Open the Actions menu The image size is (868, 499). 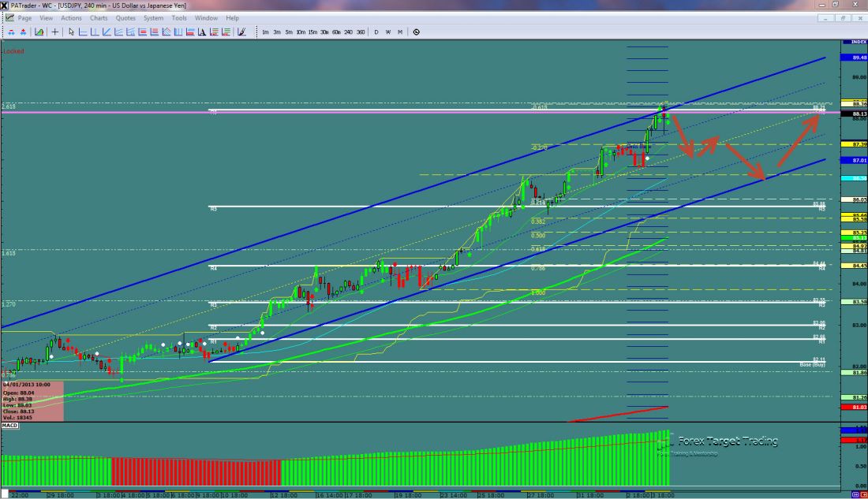71,17
